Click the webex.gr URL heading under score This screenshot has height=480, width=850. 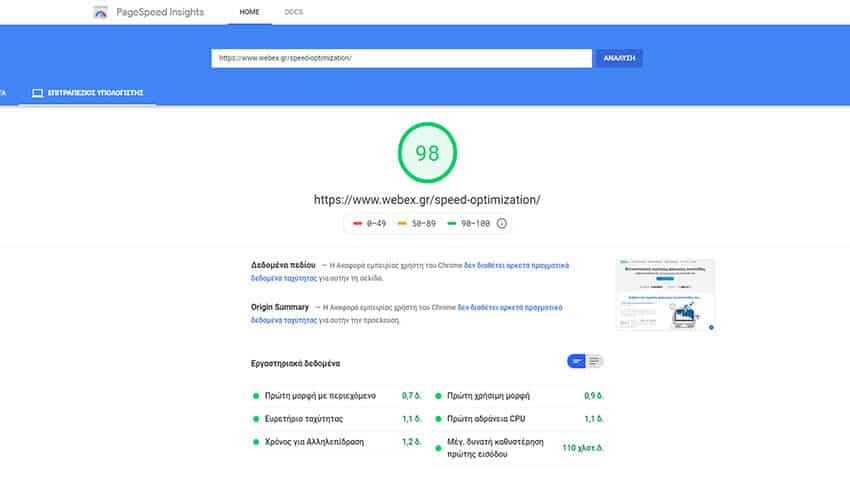[427, 200]
